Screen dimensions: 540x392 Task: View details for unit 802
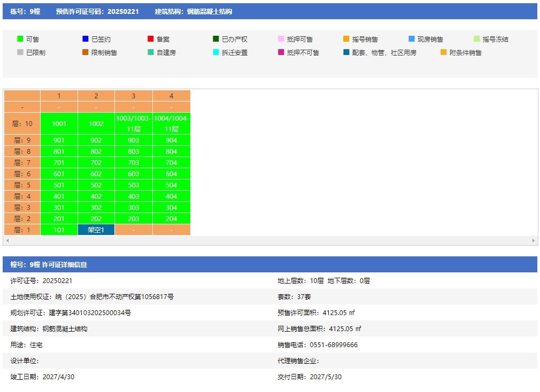96,151
